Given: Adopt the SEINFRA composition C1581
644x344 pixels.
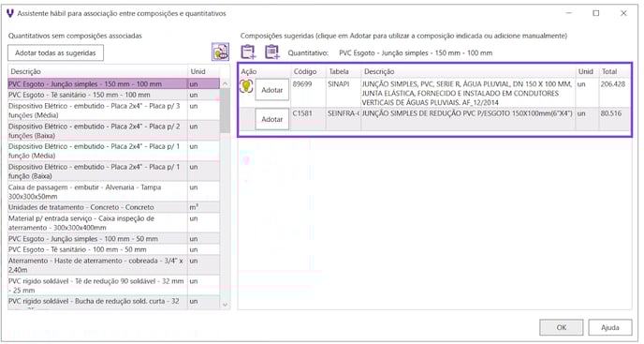Looking at the screenshot, I should pos(271,119).
